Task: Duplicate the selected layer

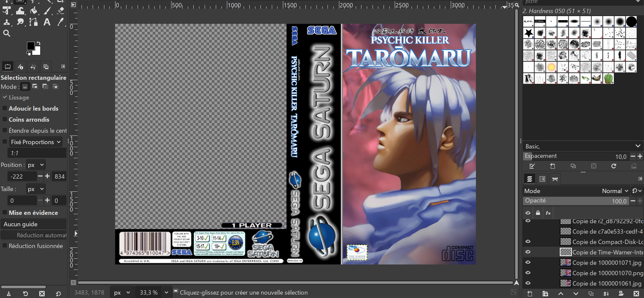Action: point(592,293)
